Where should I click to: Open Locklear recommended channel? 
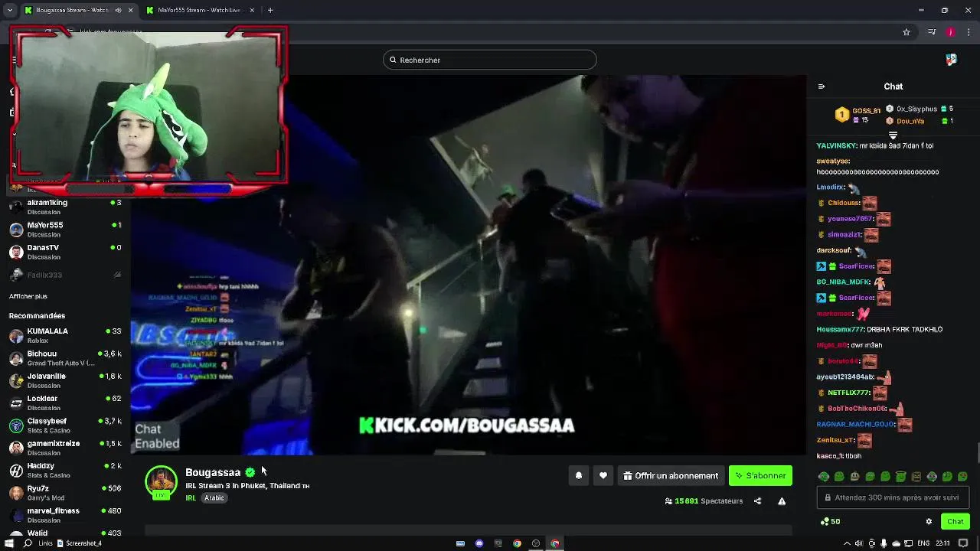(65, 403)
